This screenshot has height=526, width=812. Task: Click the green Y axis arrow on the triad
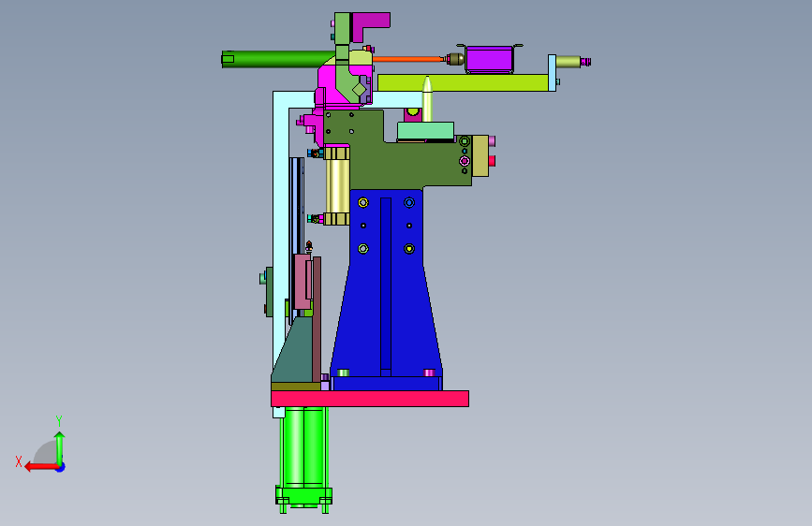[x=60, y=447]
